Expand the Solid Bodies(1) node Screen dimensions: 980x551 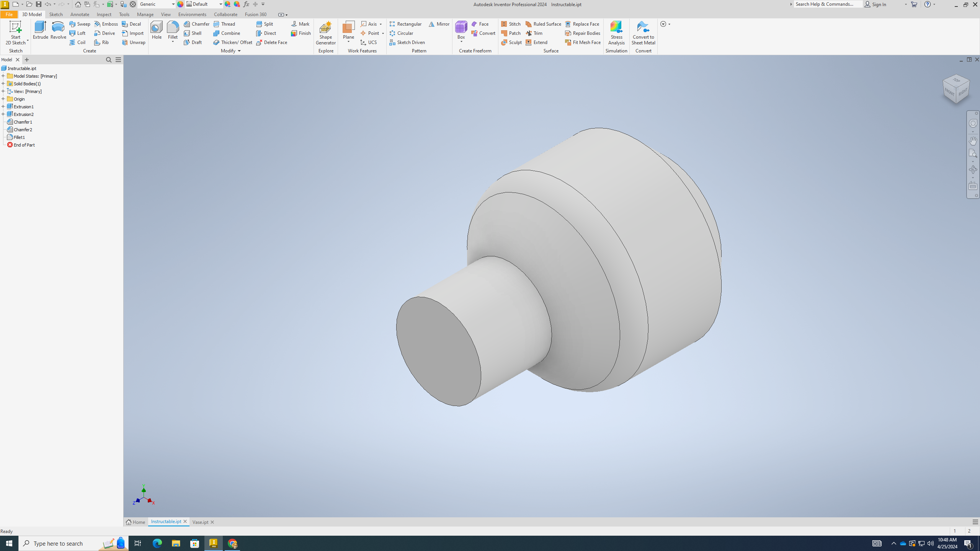pyautogui.click(x=3, y=83)
